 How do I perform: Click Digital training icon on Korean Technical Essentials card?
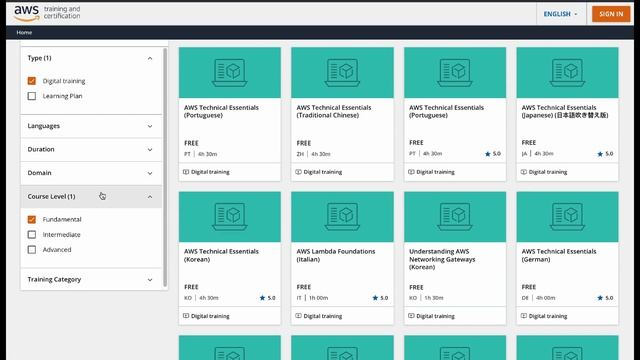click(186, 316)
